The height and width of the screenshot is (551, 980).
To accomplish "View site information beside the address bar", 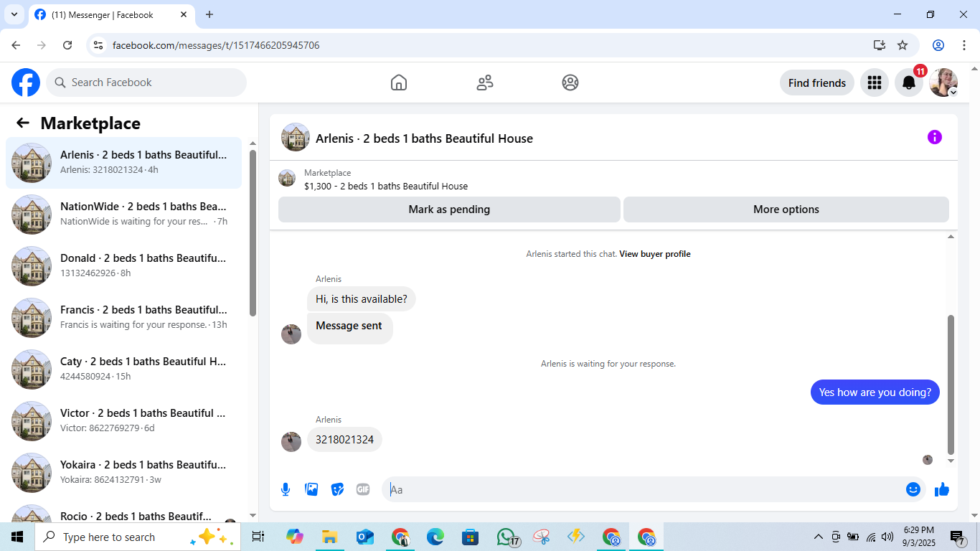I will [x=98, y=45].
